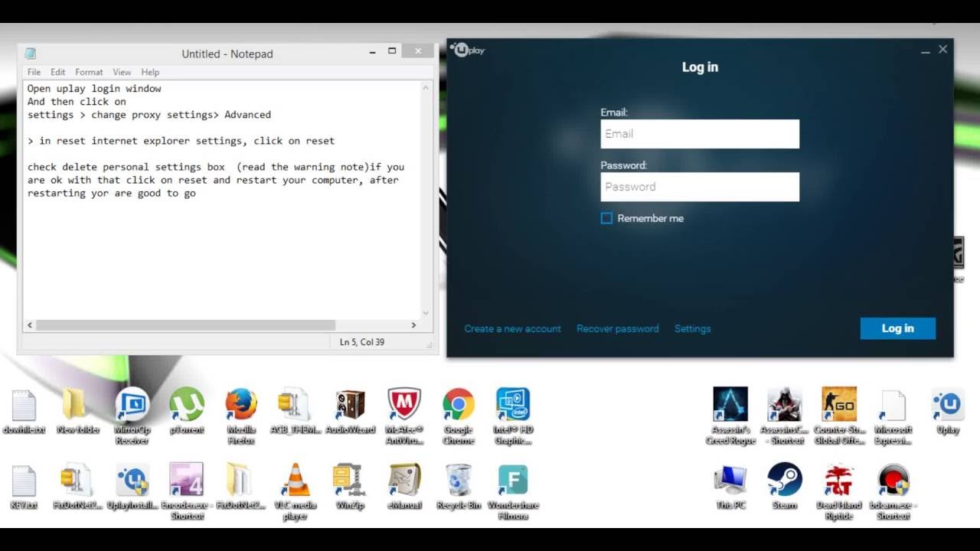Select the Recycle Bin icon
This screenshot has height=551, width=980.
tap(459, 487)
